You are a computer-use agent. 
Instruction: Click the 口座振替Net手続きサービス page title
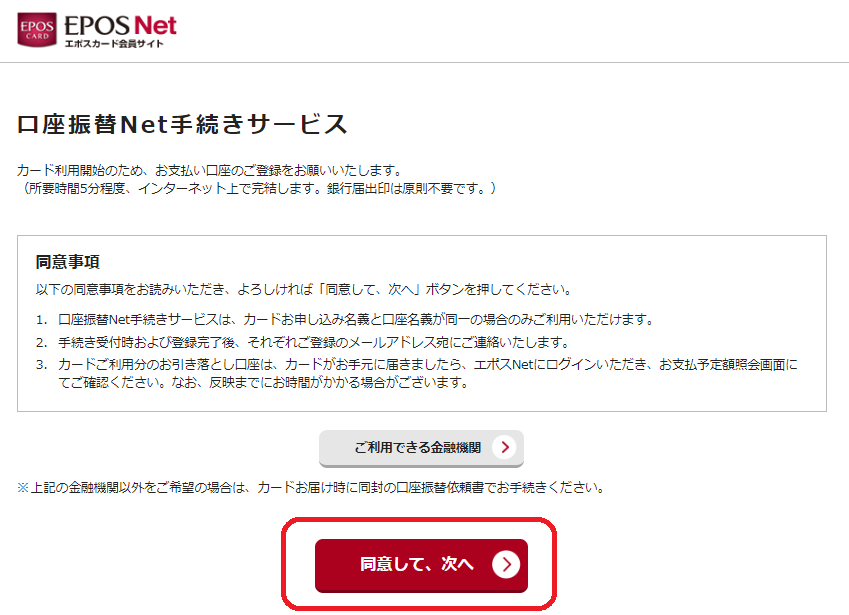click(x=182, y=124)
